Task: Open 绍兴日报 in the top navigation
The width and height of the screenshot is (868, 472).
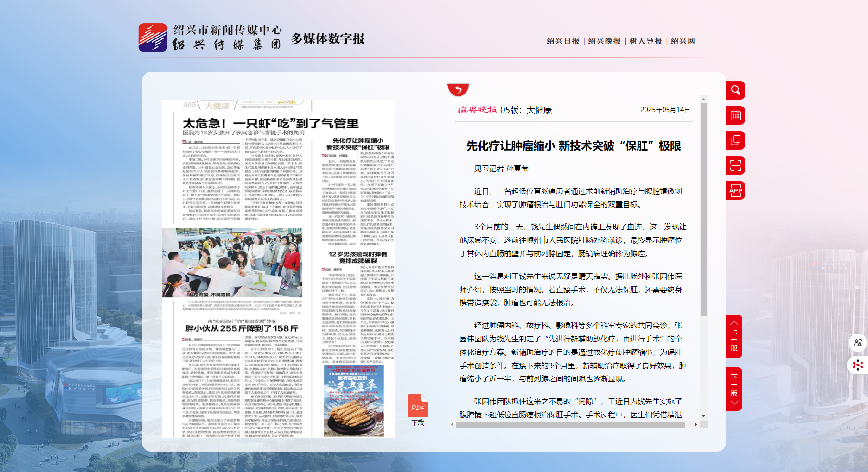Action: [x=563, y=41]
